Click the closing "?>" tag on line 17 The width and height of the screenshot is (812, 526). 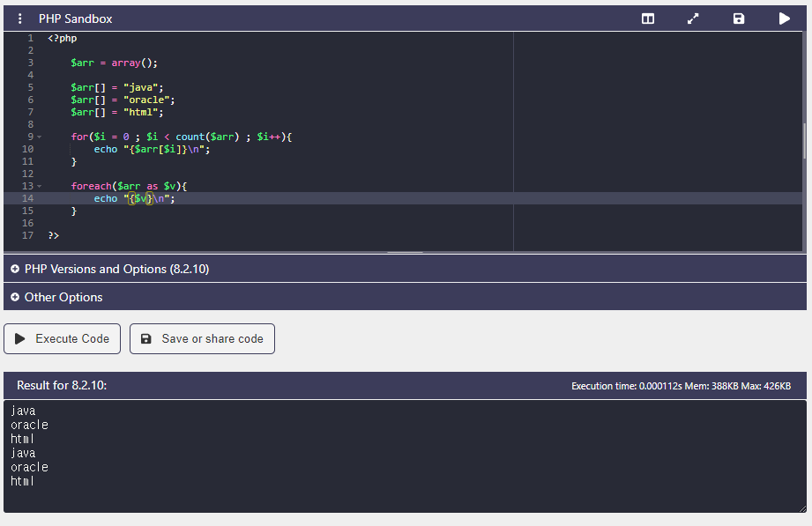(53, 235)
